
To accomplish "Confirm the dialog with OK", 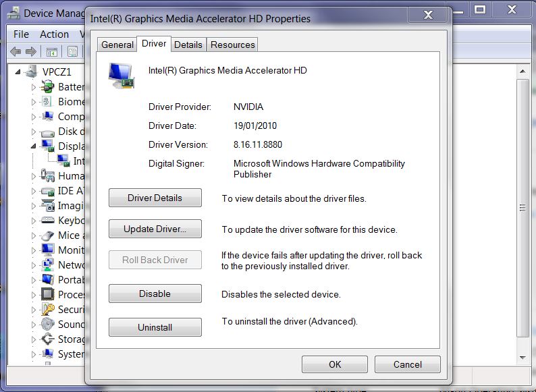I will (x=335, y=364).
